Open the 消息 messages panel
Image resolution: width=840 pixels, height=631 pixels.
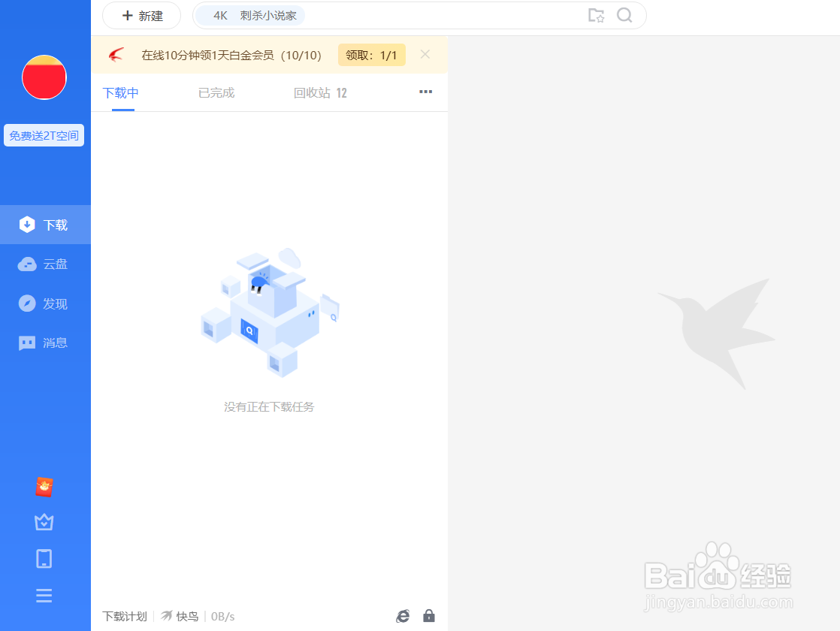coord(45,343)
